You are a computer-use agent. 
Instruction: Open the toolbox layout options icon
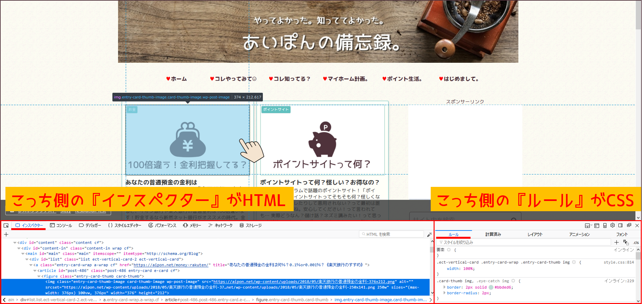[587, 226]
